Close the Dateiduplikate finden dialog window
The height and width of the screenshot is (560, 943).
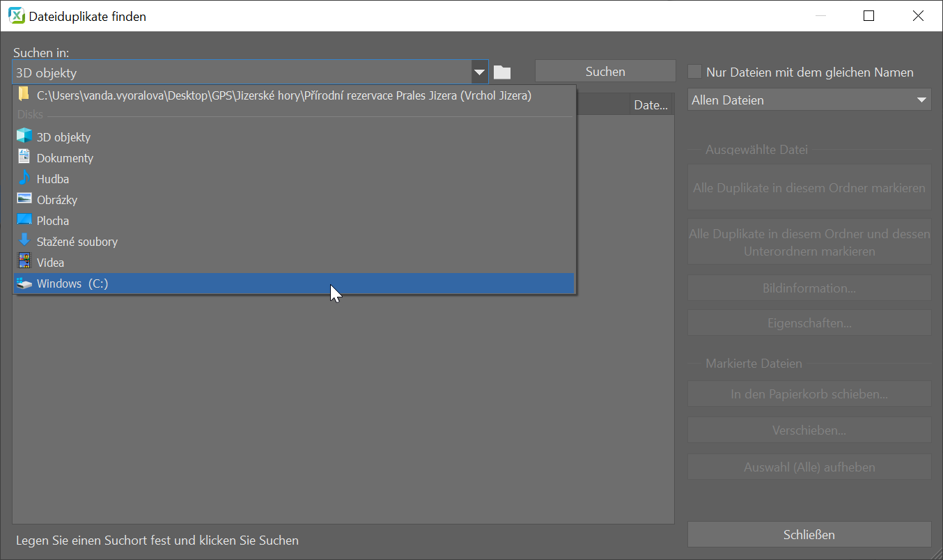[x=918, y=16]
